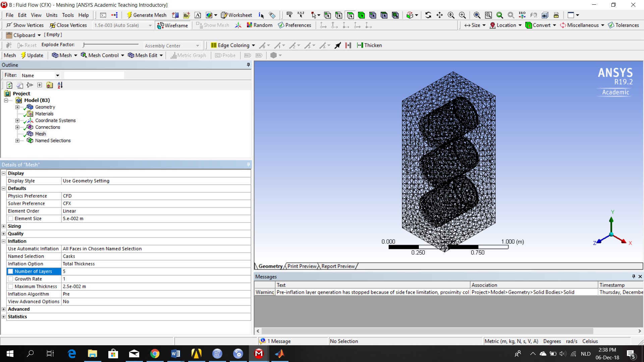644x362 pixels.
Task: Expand the Geometry tree node
Action: click(17, 107)
